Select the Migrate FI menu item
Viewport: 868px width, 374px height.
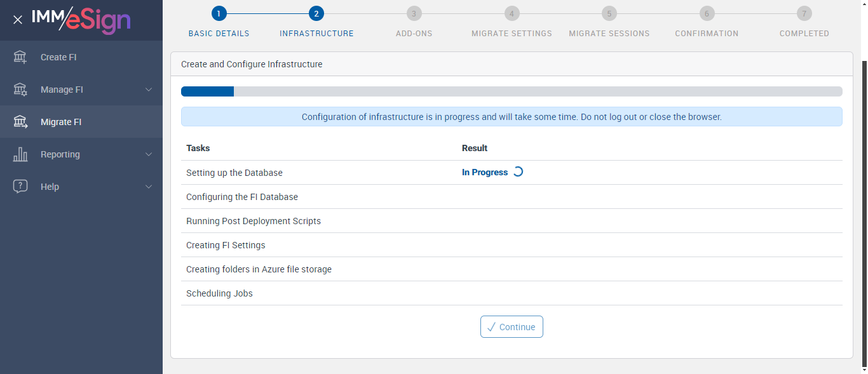61,122
